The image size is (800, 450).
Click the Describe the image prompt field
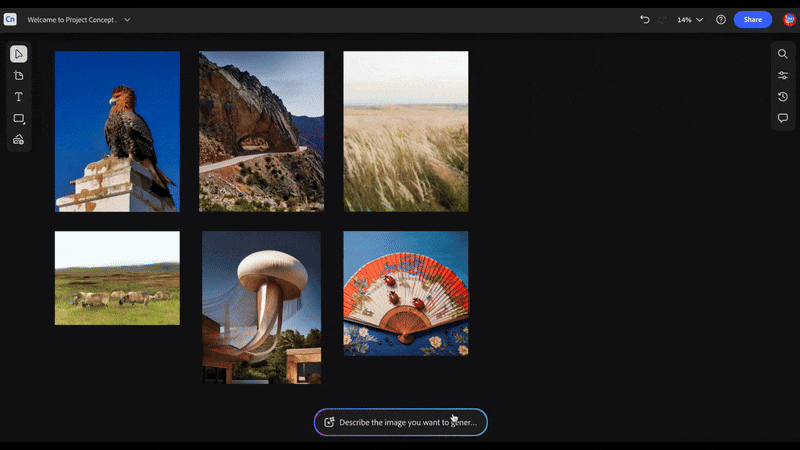(401, 422)
